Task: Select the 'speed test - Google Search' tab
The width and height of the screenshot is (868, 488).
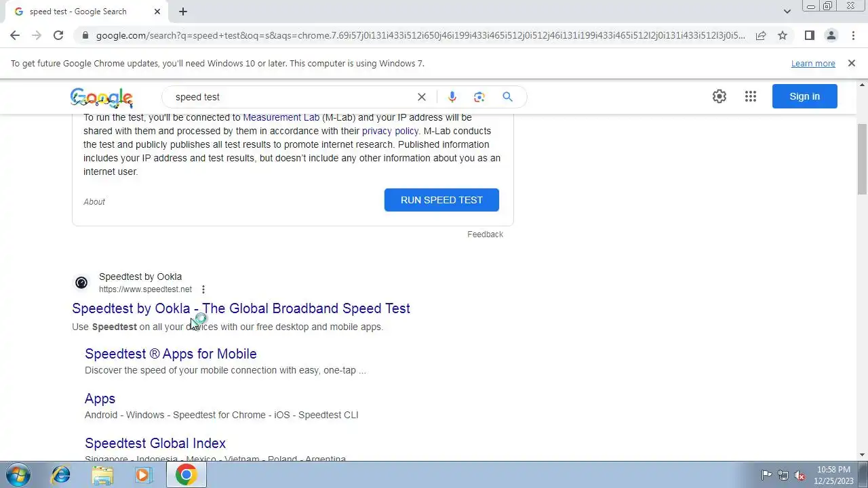Action: [86, 12]
